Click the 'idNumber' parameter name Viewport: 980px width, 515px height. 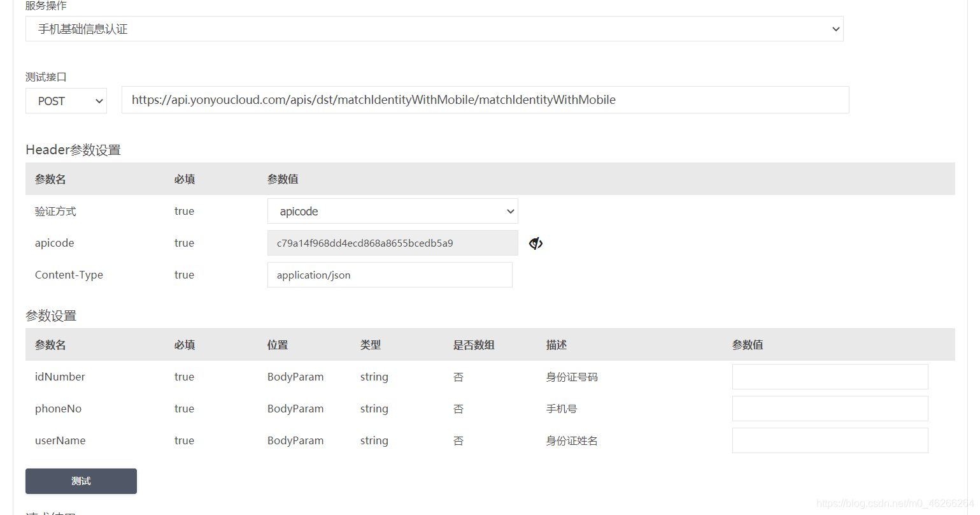click(60, 377)
